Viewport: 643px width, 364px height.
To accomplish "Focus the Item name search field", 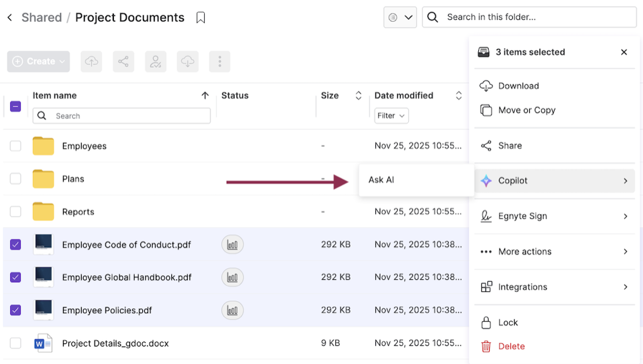I will (122, 116).
